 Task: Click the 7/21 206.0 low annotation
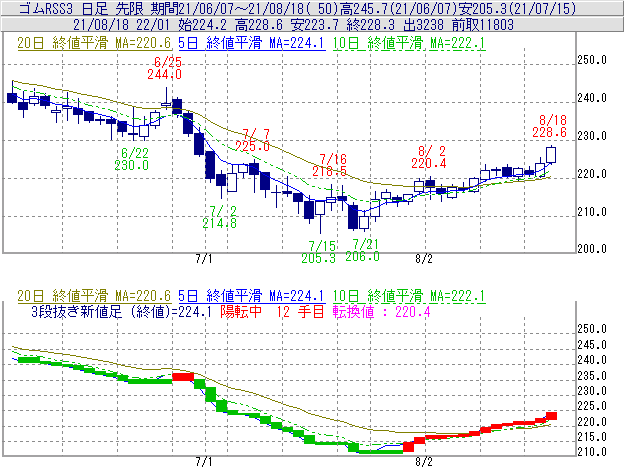(362, 250)
